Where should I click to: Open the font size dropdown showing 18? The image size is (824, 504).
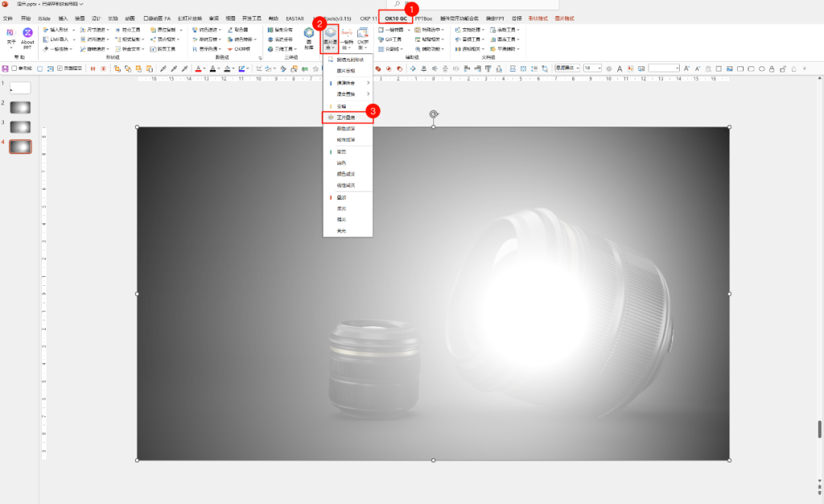[593, 68]
